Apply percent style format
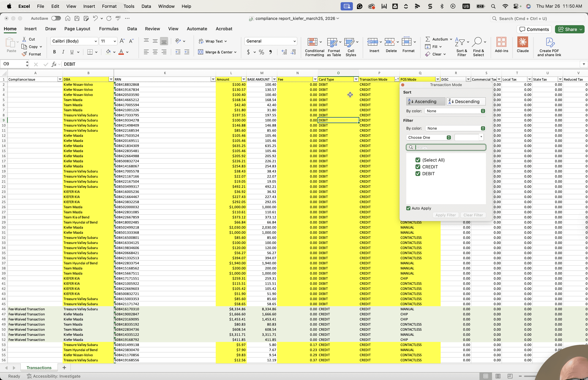Image resolution: width=588 pixels, height=380 pixels. click(262, 52)
